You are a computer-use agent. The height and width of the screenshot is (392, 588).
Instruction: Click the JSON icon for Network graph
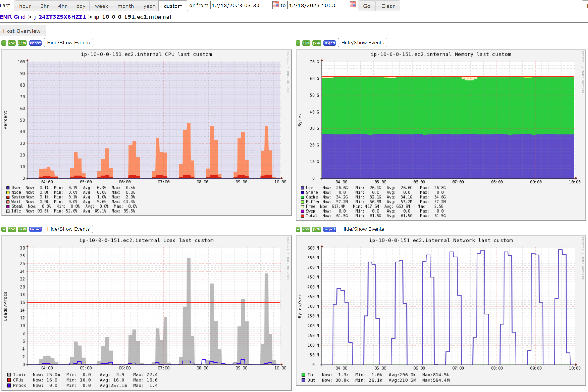315,229
